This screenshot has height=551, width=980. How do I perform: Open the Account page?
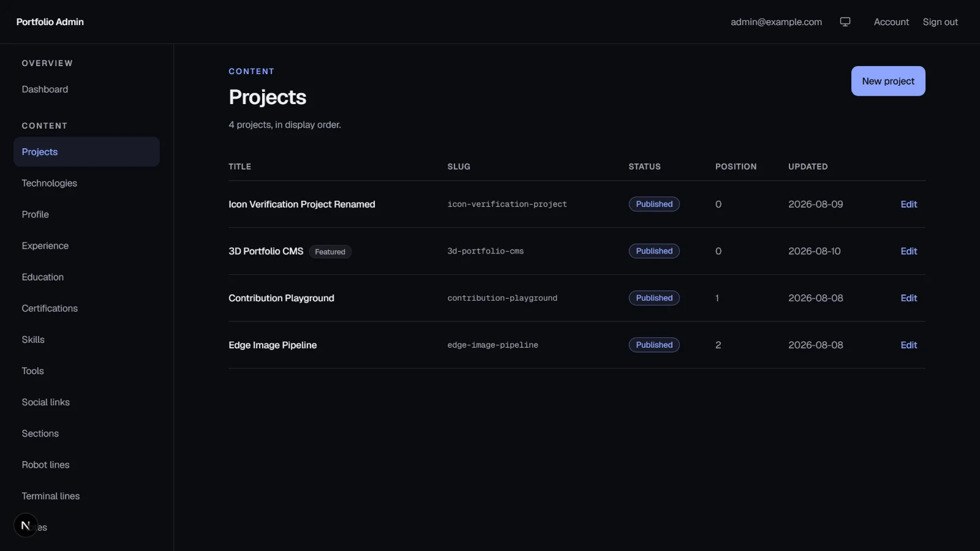click(x=891, y=22)
